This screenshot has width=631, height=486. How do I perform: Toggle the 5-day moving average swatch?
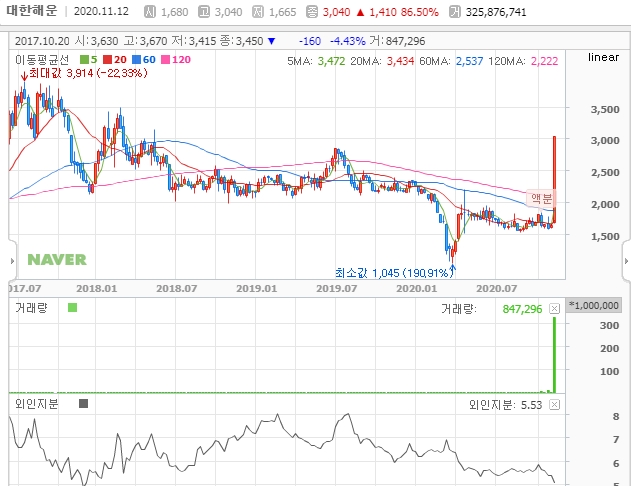point(84,60)
